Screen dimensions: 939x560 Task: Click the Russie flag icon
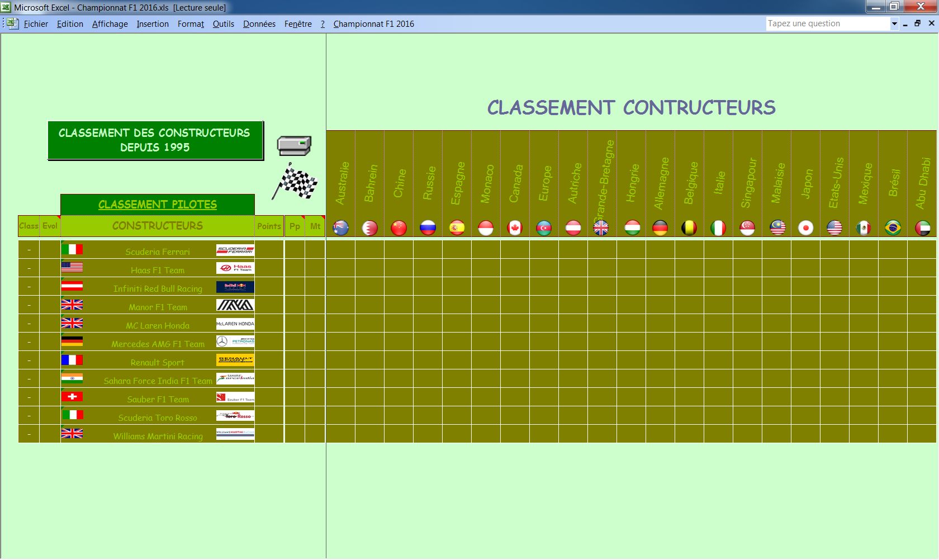428,228
